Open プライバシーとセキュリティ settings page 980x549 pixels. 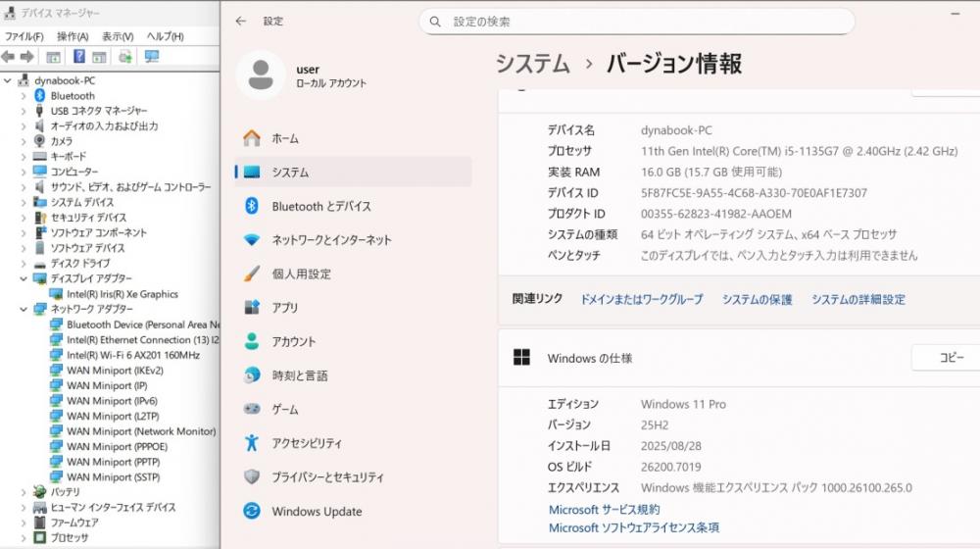(353, 477)
